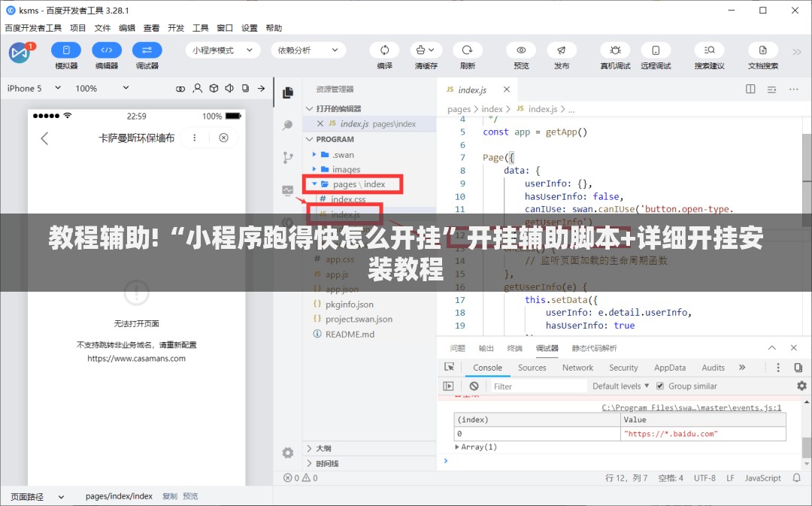Click the 清缓存 clear cache icon
This screenshot has height=506, width=812.
coord(426,50)
